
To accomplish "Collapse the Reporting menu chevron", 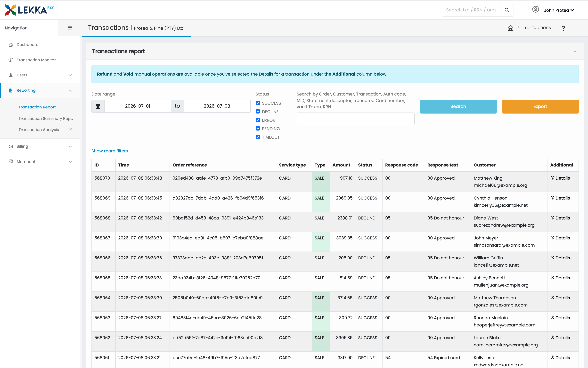I will (x=70, y=91).
